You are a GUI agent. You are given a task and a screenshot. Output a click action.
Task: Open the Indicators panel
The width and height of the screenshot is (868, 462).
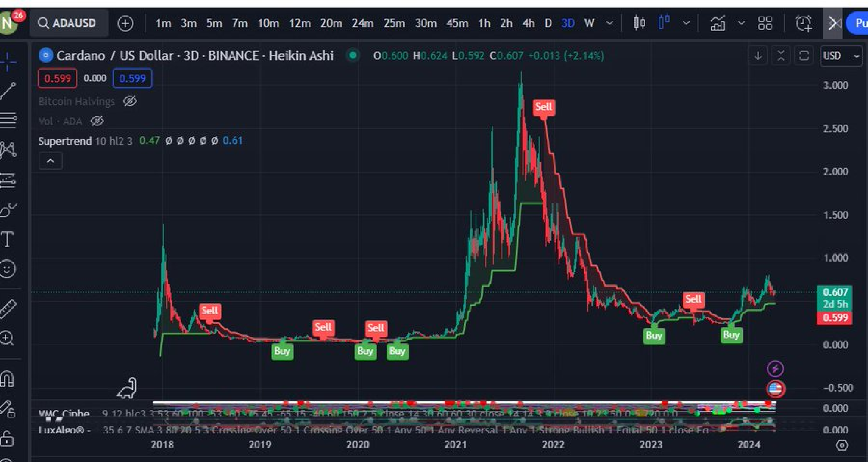point(718,23)
